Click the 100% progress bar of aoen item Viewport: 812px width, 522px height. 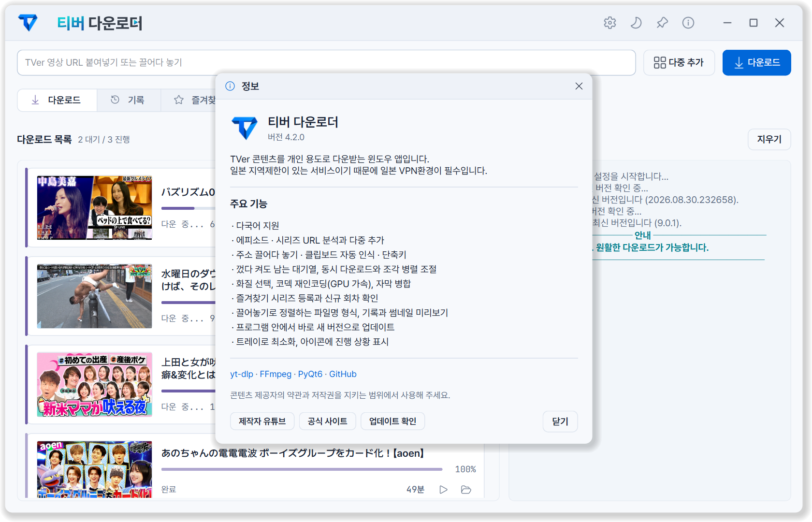[302, 469]
